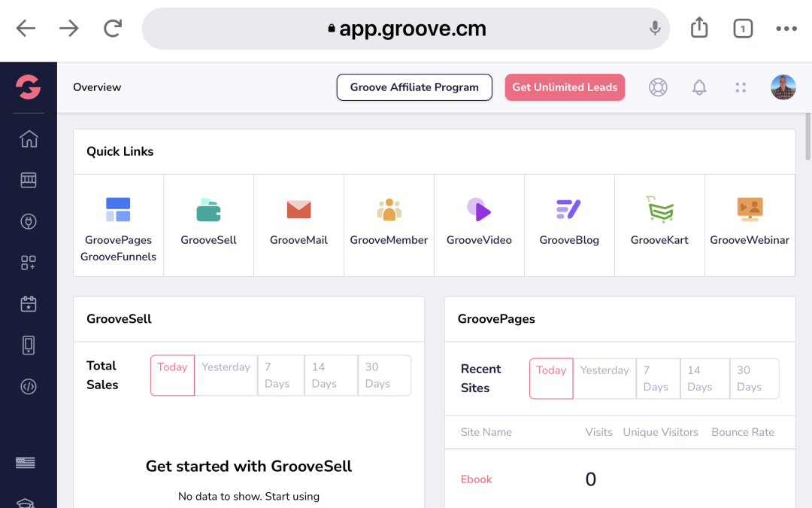The image size is (812, 508).
Task: Open the calendar events sidebar icon
Action: coord(29,304)
